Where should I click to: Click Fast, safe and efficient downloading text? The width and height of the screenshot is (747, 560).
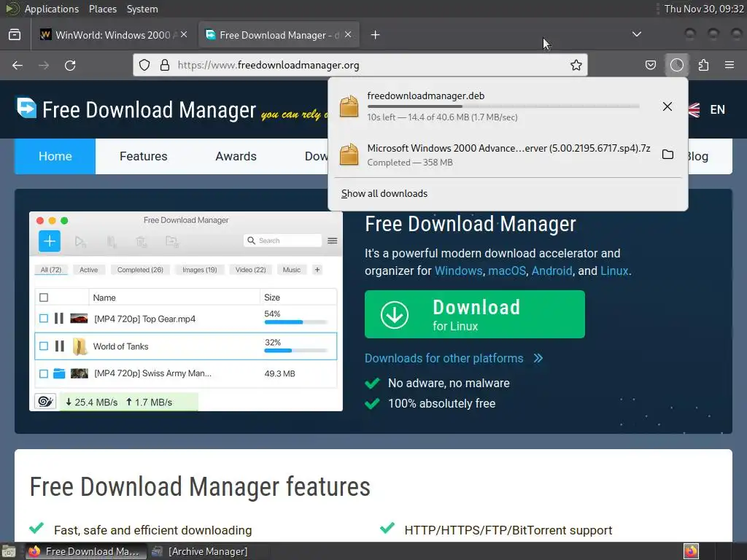coord(153,530)
